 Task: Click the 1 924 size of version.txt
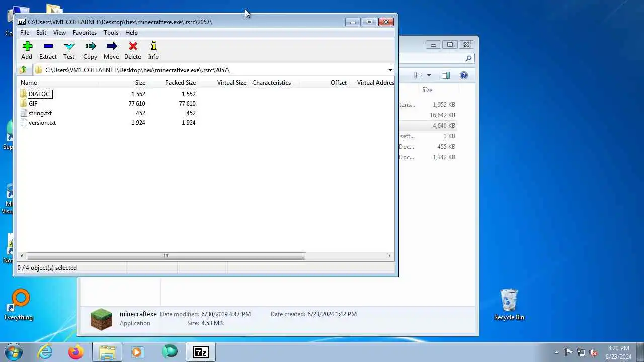(x=138, y=123)
